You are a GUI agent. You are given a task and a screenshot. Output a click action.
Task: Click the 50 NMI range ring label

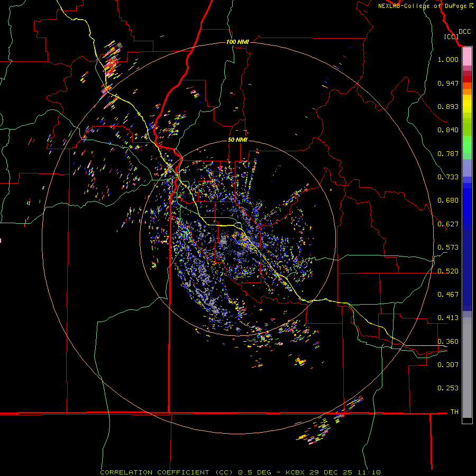(237, 140)
